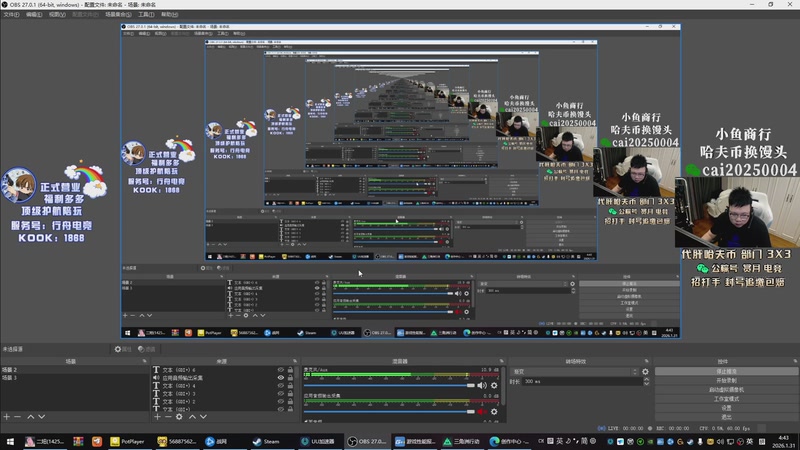The height and width of the screenshot is (450, 800).
Task: Click 退出 to exit OBS
Action: click(x=726, y=417)
